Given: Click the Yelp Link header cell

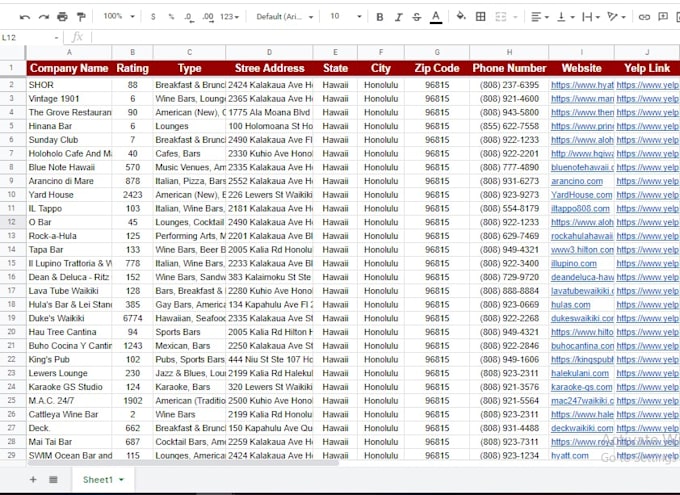Looking at the screenshot, I should [647, 68].
